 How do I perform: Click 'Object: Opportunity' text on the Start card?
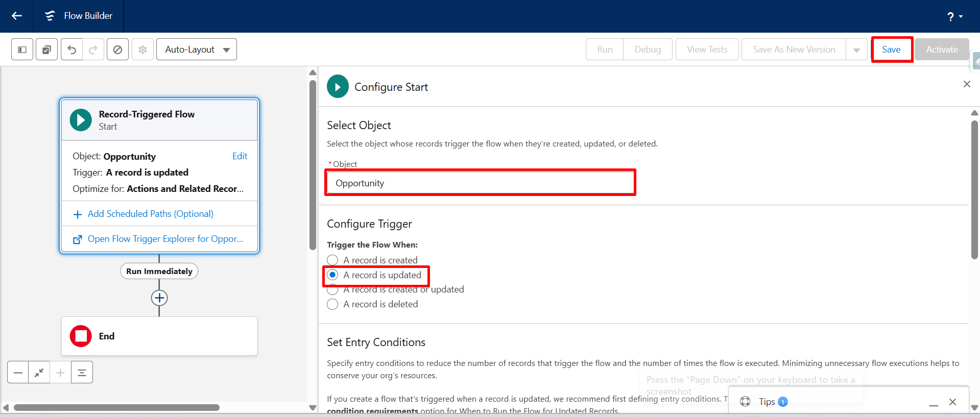[114, 157]
